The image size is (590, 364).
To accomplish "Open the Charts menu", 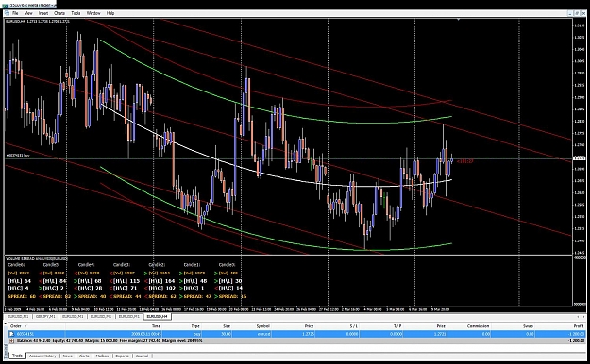I will pyautogui.click(x=59, y=13).
